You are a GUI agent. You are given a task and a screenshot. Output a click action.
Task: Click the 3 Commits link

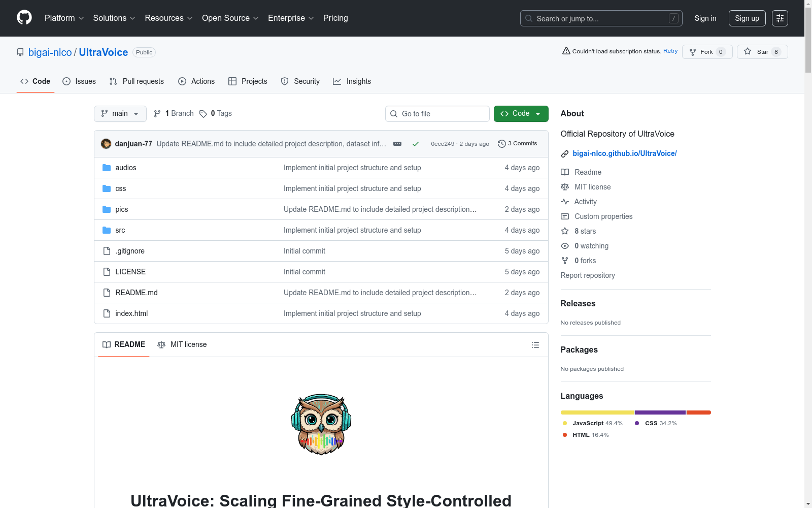518,144
